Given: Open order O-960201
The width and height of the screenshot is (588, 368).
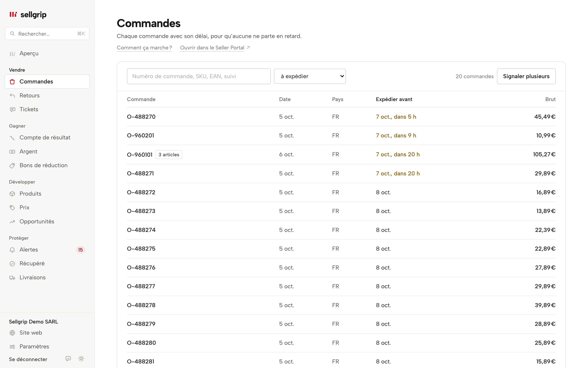Looking at the screenshot, I should (x=140, y=136).
